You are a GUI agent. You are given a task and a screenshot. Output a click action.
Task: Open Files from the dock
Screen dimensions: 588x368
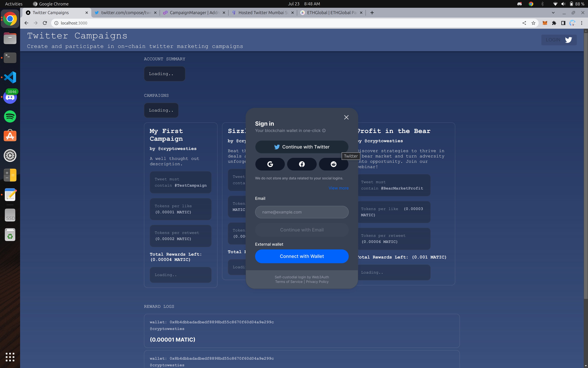coord(10,38)
